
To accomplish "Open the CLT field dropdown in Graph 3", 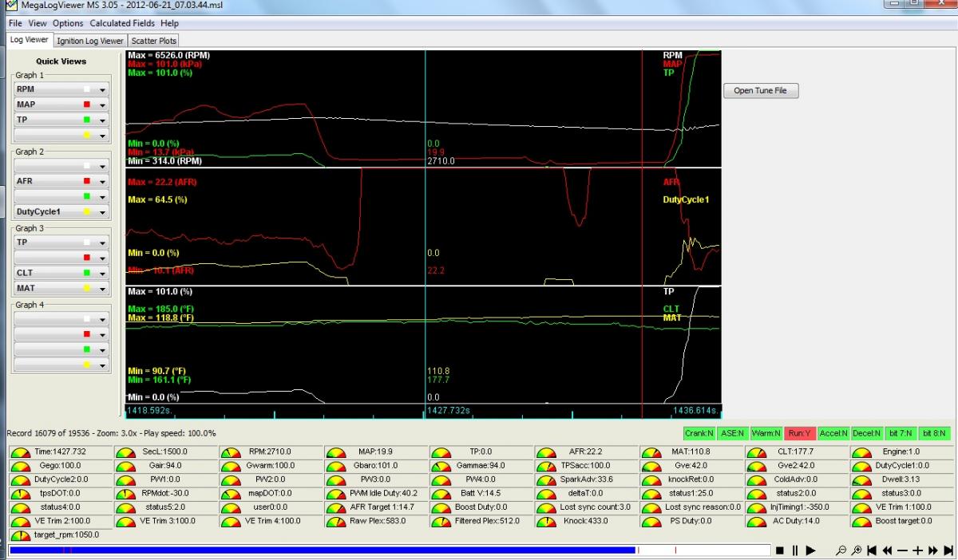I will pyautogui.click(x=102, y=274).
